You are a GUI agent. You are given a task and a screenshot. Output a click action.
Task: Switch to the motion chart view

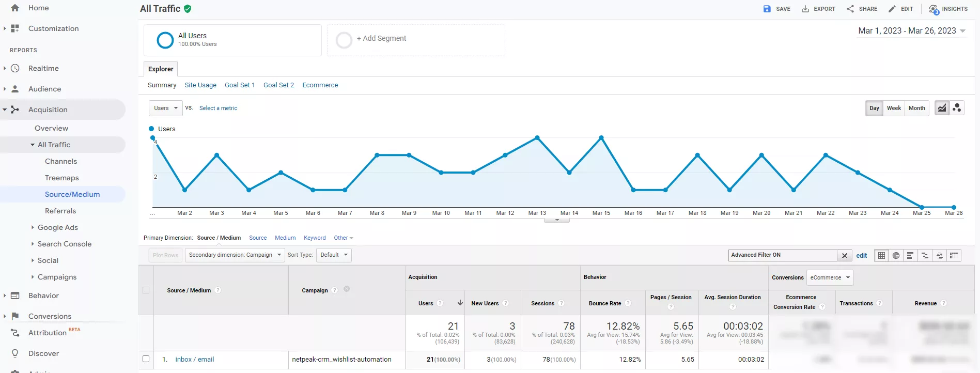click(957, 108)
